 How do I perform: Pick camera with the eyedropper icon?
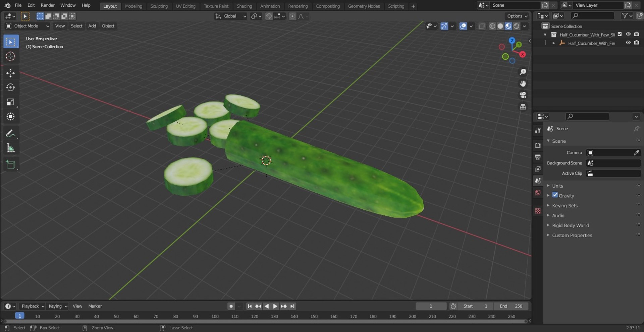636,153
